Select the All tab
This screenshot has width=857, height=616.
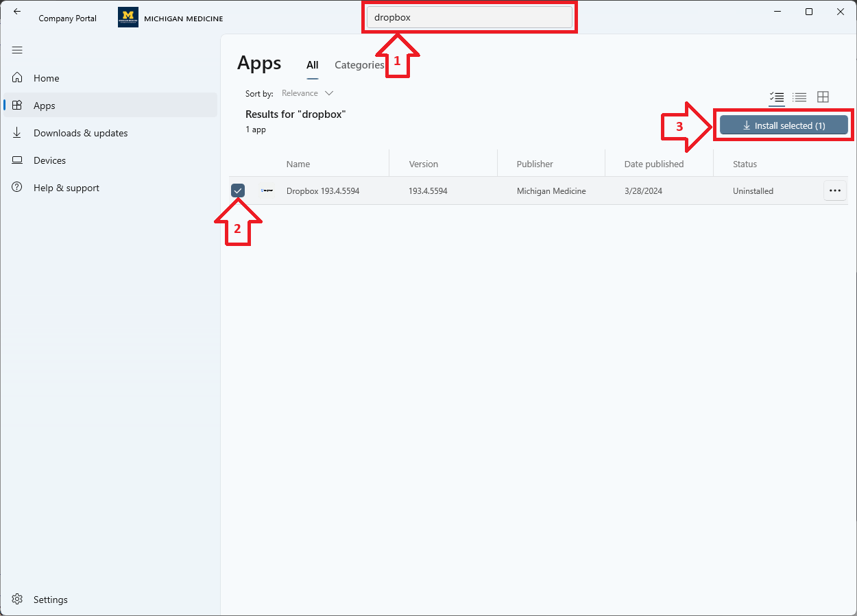tap(312, 65)
